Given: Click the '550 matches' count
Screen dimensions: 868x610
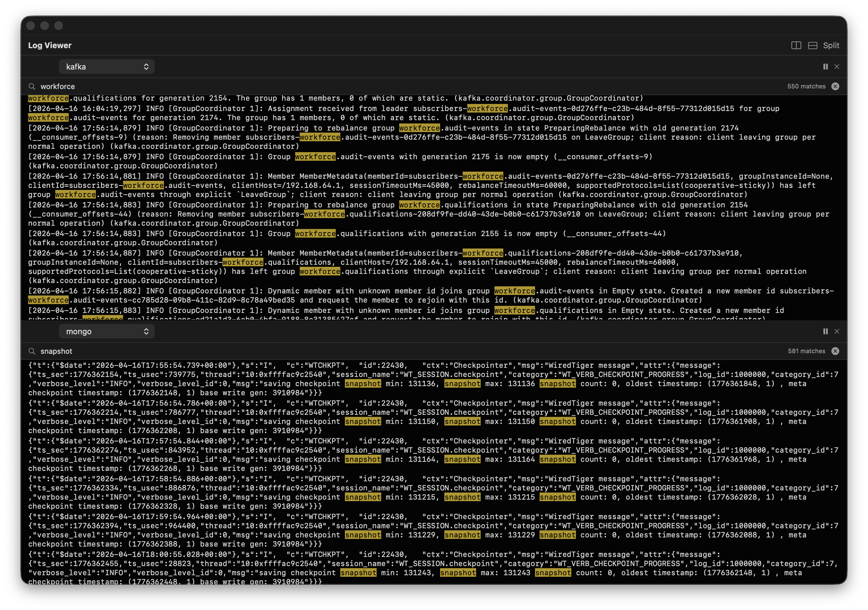Looking at the screenshot, I should pyautogui.click(x=806, y=87).
